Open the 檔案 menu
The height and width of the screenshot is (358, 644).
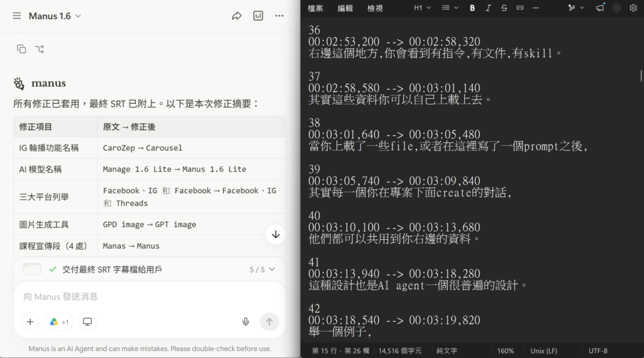click(x=316, y=8)
